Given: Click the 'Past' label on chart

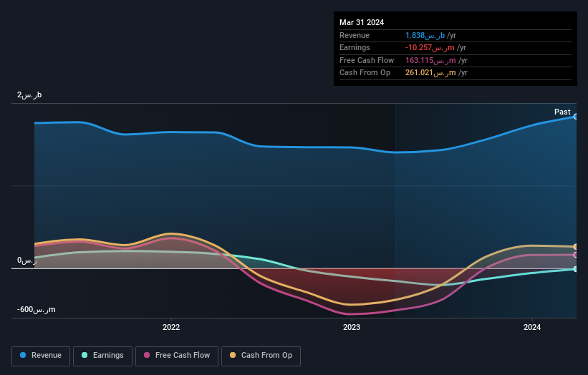Looking at the screenshot, I should (562, 112).
